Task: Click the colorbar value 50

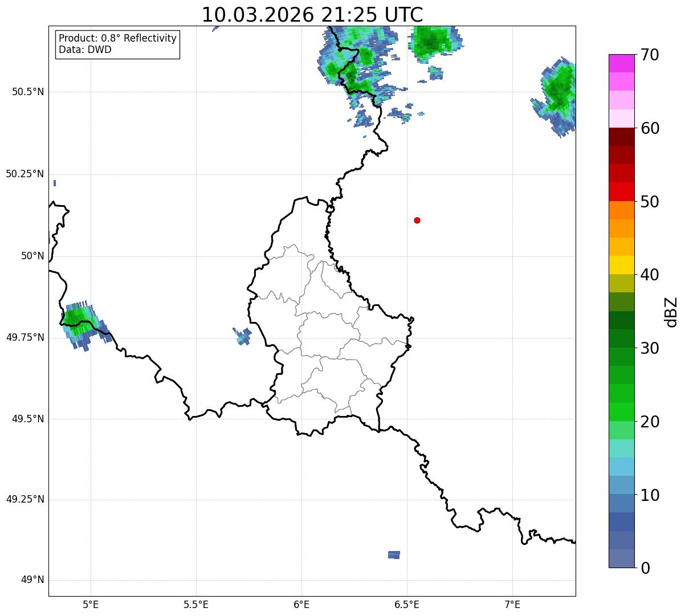Action: (x=650, y=202)
